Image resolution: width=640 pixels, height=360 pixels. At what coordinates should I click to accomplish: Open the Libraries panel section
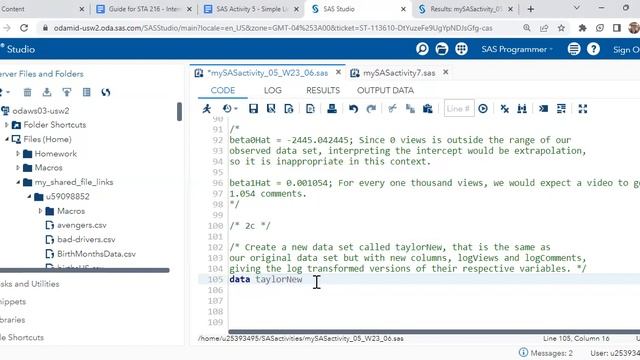[x=13, y=320]
